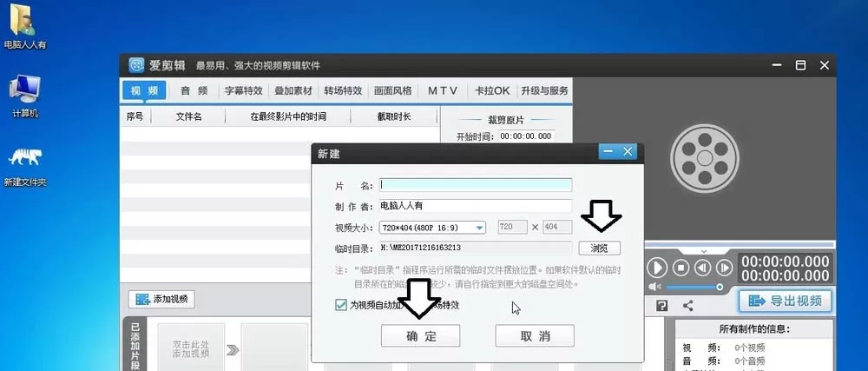Cancel with the 取消 button
The image size is (868, 371).
pos(535,335)
